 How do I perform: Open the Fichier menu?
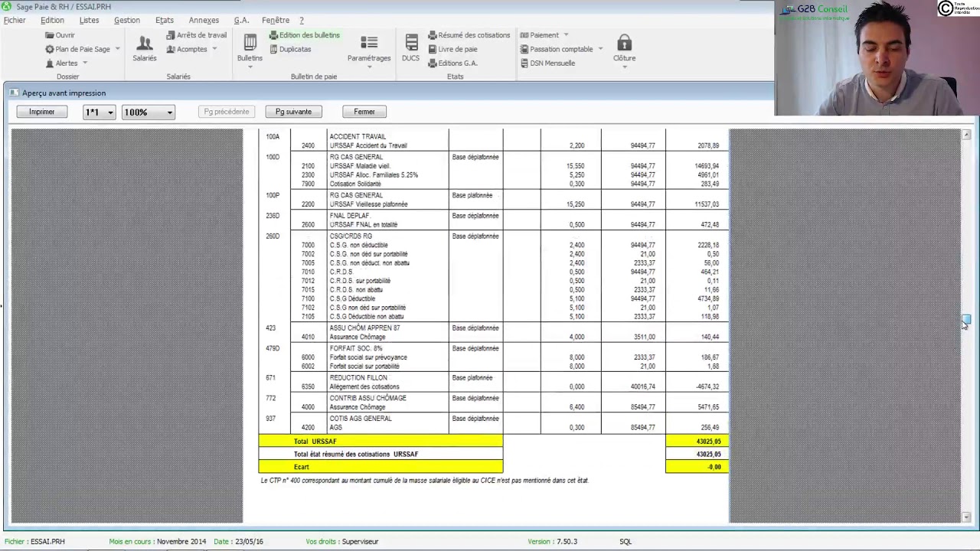tap(15, 20)
